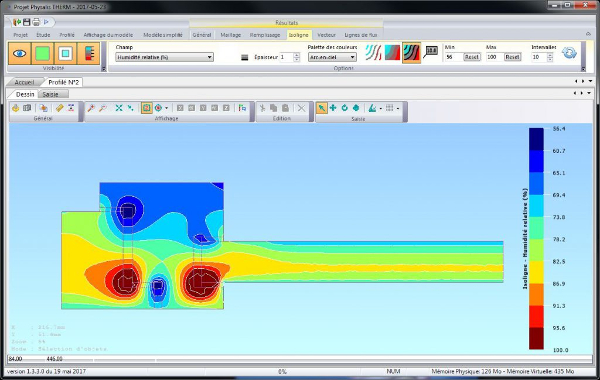Toggle the green filled square display button
The width and height of the screenshot is (600, 380).
42,53
